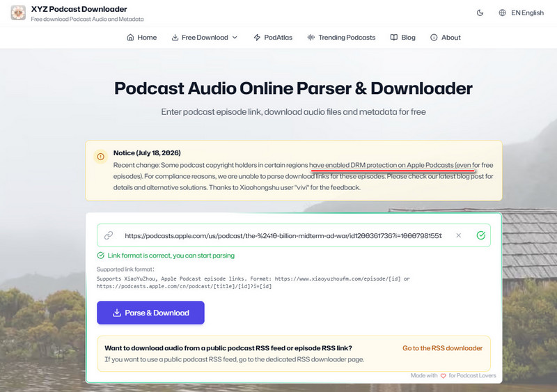Expand the Free Download chevron arrow

(x=235, y=38)
